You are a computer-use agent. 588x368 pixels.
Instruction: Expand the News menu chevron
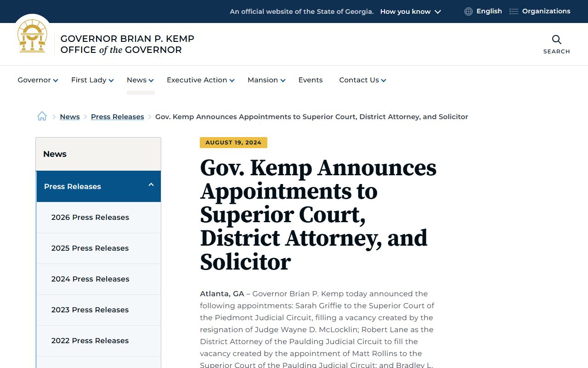tap(151, 80)
